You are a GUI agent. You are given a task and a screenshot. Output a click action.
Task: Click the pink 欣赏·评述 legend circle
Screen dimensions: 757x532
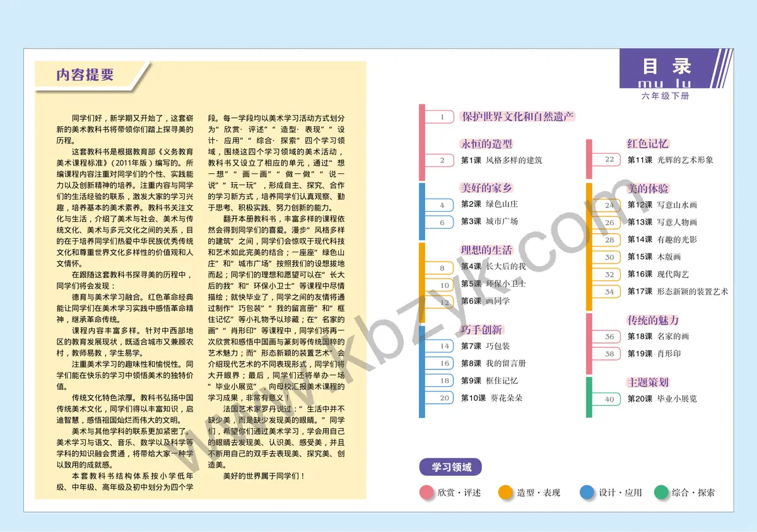point(427,492)
